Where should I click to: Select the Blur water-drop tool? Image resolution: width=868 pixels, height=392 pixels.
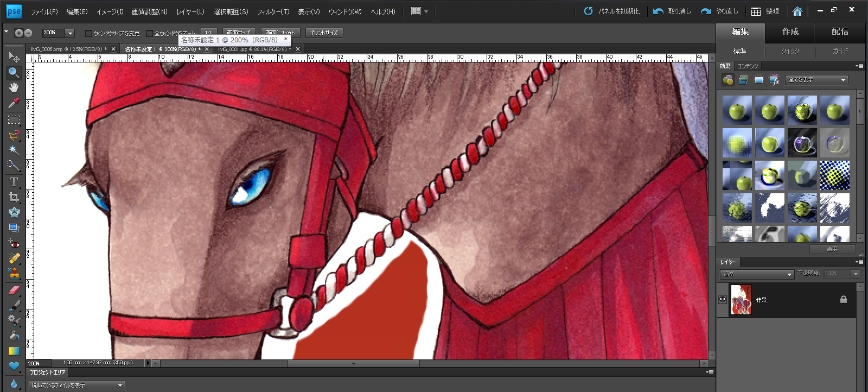click(x=14, y=383)
